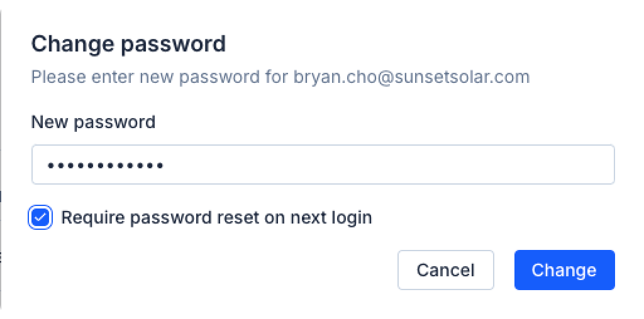Submit the password change for bryan.cho
The width and height of the screenshot is (644, 319).
click(563, 270)
